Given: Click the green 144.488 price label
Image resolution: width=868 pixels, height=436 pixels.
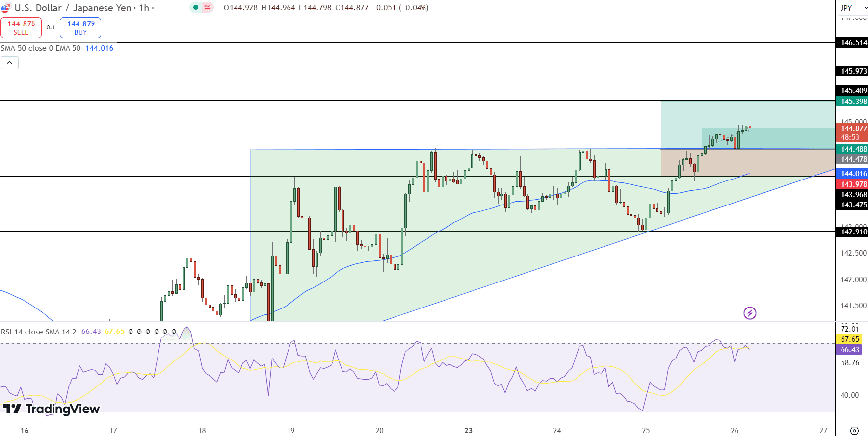Looking at the screenshot, I should 852,149.
